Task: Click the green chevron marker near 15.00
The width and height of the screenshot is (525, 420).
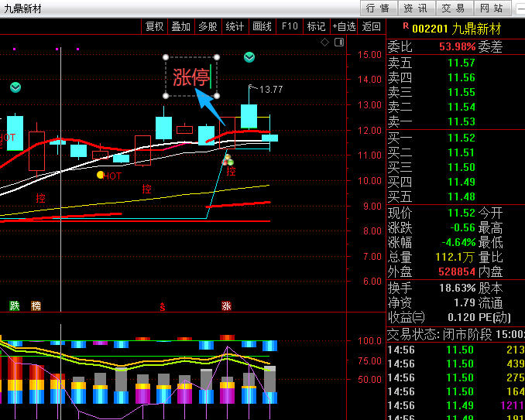Action: pyautogui.click(x=249, y=57)
